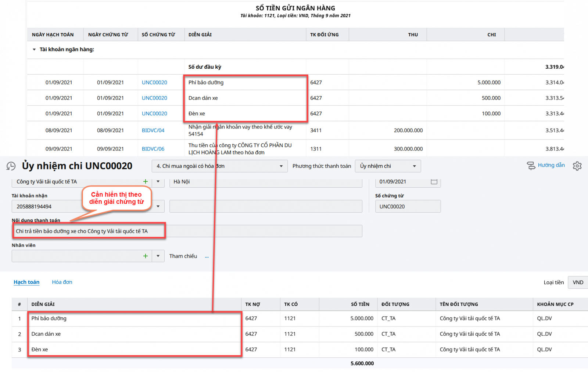588x372 pixels.
Task: Click the Tham chiếu ellipsis icon
Action: point(207,257)
